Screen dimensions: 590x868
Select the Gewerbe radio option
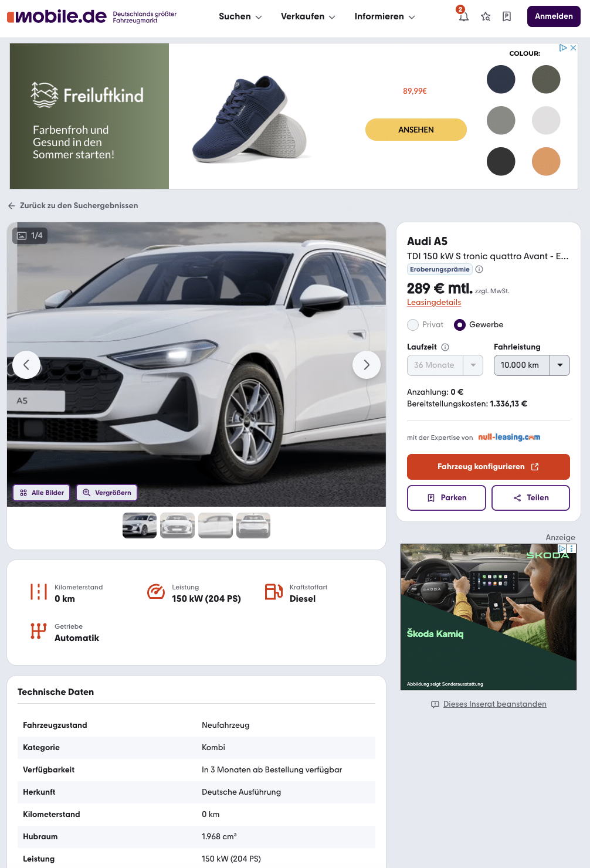point(460,325)
